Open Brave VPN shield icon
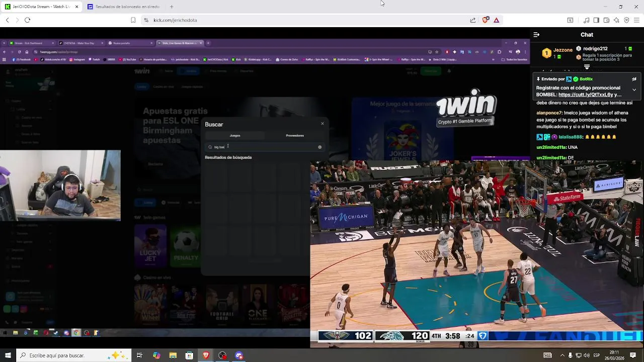 (626, 20)
